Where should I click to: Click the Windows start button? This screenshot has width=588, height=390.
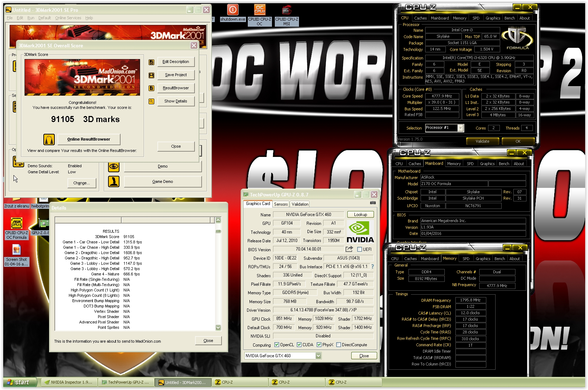click(x=20, y=382)
